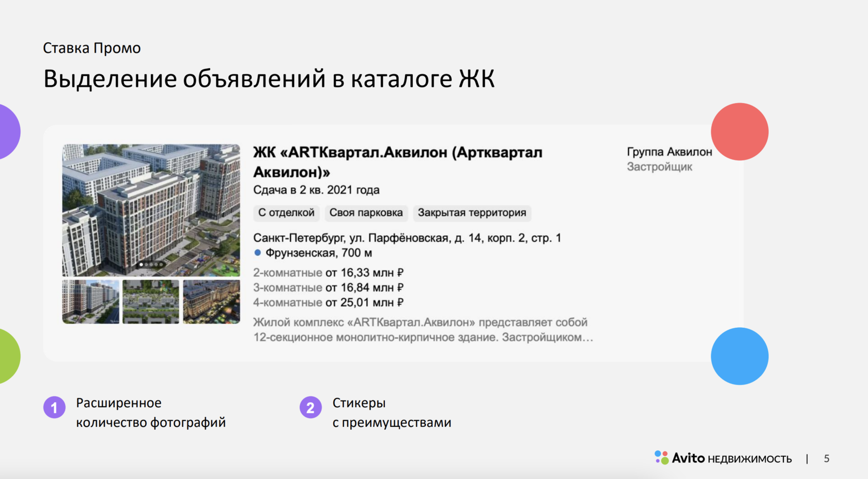Select the purple numbered badge 2
This screenshot has height=479, width=868.
coord(311,408)
